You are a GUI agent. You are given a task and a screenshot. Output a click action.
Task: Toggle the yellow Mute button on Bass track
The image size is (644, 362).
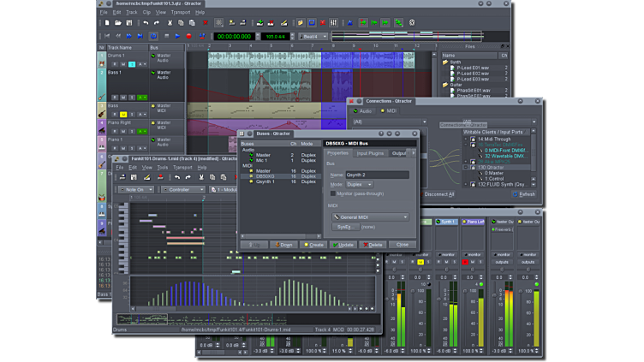pos(123,115)
